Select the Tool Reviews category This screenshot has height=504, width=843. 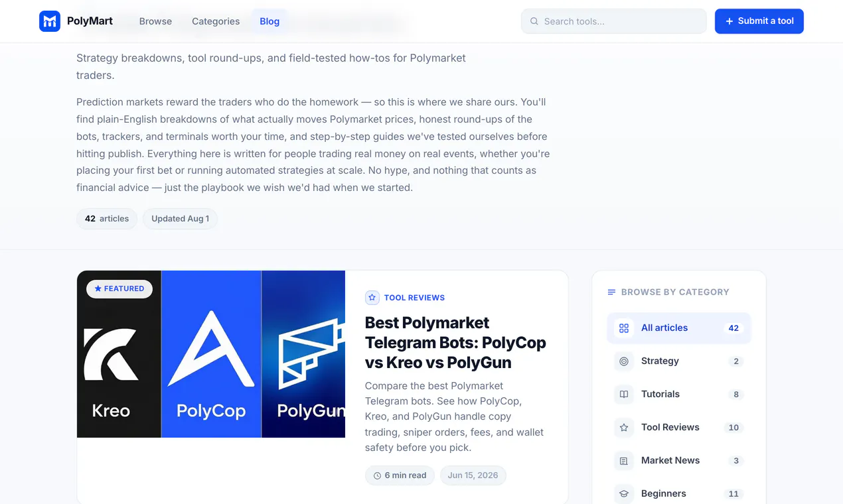point(679,428)
